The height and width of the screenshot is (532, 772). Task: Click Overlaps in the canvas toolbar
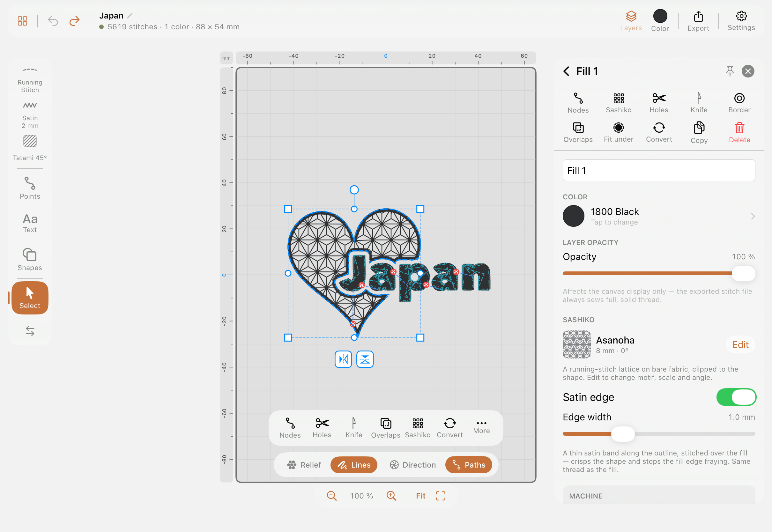pyautogui.click(x=385, y=428)
